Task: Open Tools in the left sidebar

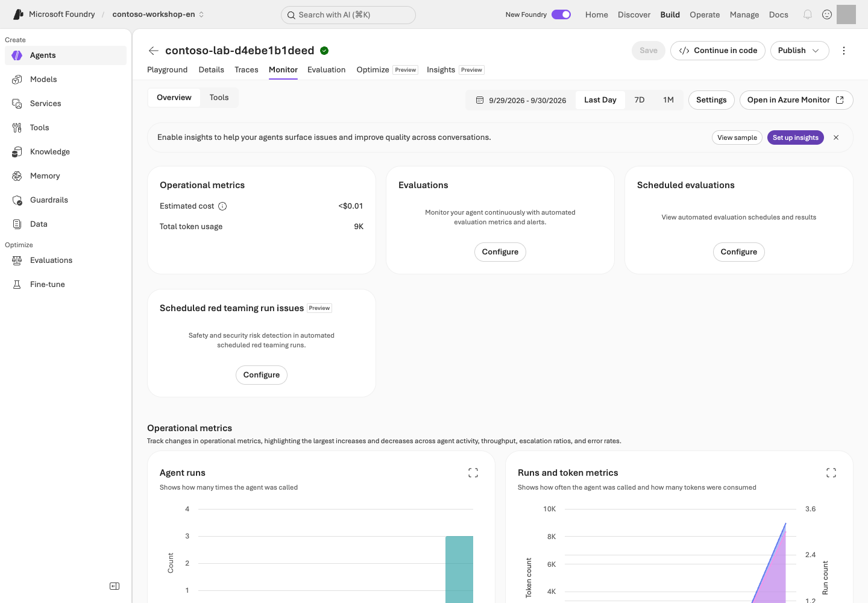Action: click(x=66, y=128)
